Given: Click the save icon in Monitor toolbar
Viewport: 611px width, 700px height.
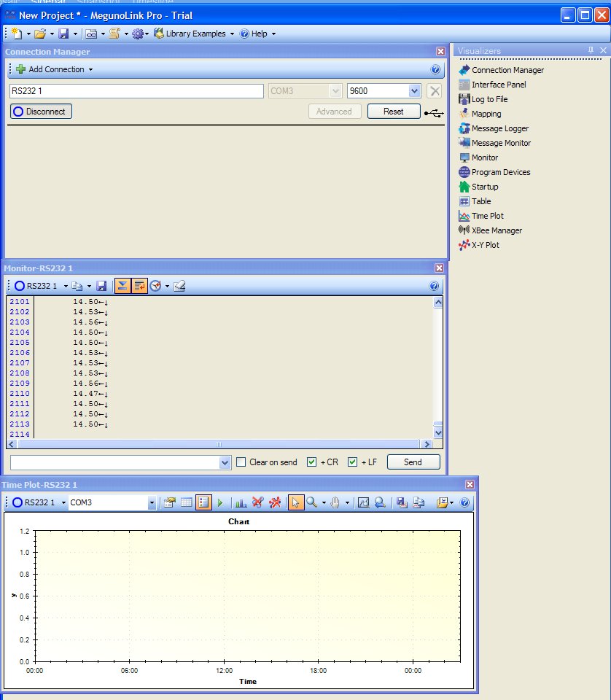Looking at the screenshot, I should click(101, 286).
